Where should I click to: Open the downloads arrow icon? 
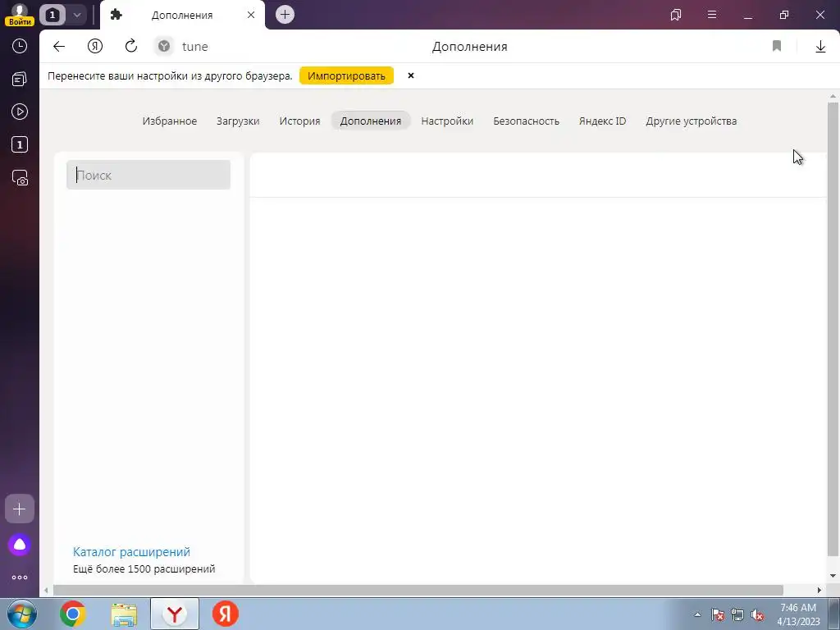[x=820, y=47]
